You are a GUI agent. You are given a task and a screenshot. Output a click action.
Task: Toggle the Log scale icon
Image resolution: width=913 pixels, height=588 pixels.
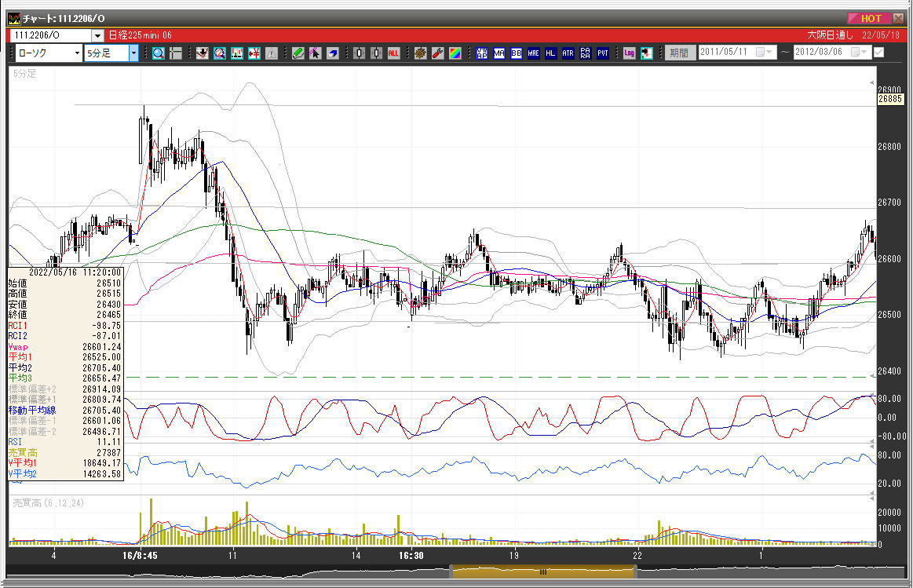630,53
